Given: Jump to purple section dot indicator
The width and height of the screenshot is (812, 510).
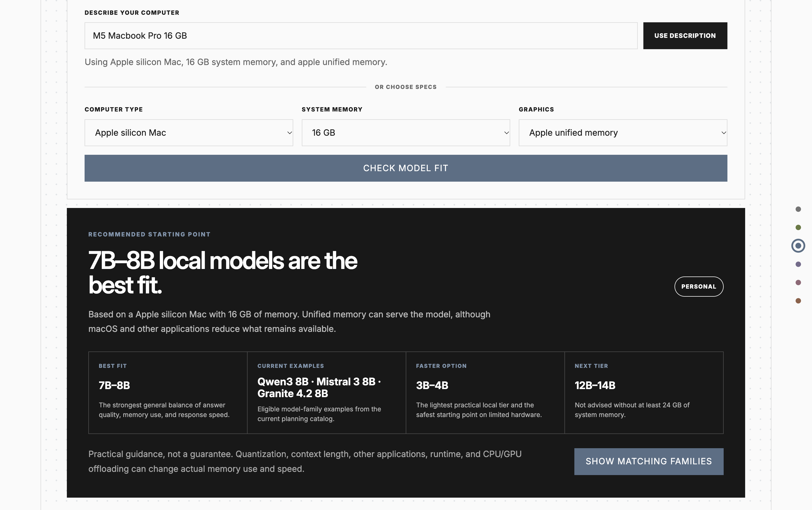Looking at the screenshot, I should [x=798, y=264].
